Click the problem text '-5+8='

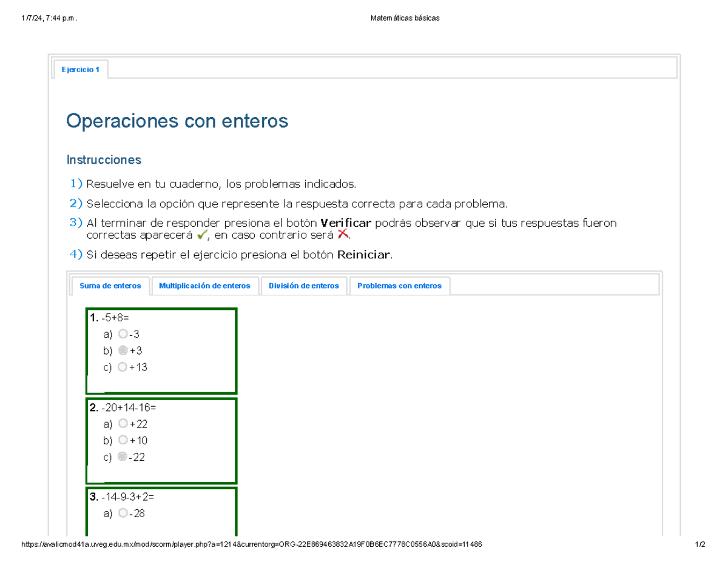point(115,318)
